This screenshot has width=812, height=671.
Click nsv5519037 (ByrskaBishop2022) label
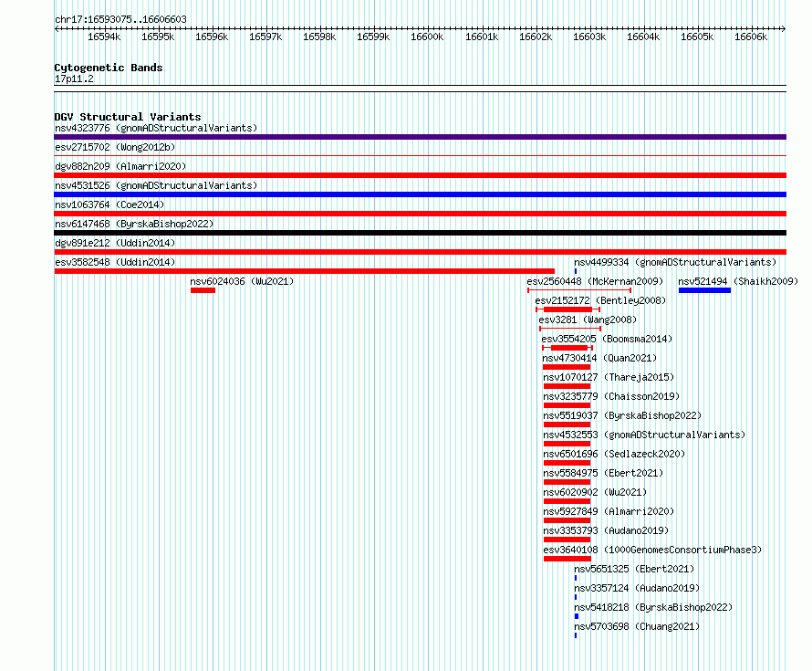coord(622,415)
